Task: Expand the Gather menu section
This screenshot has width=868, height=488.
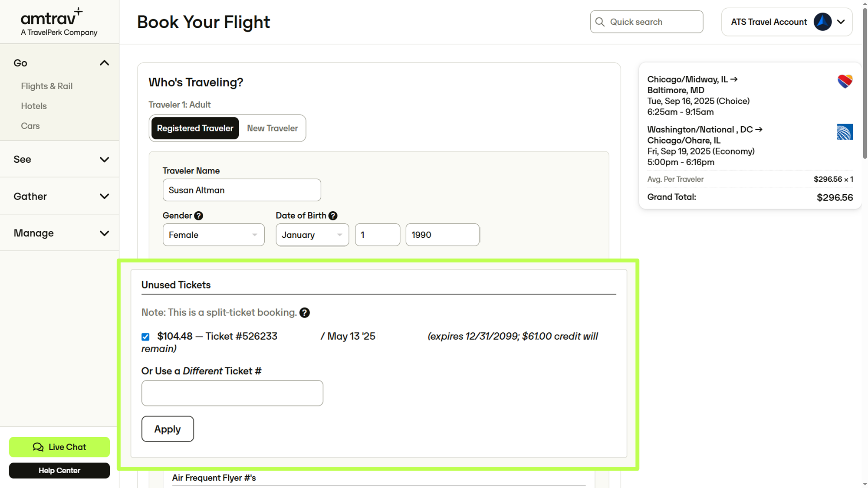Action: (104, 197)
